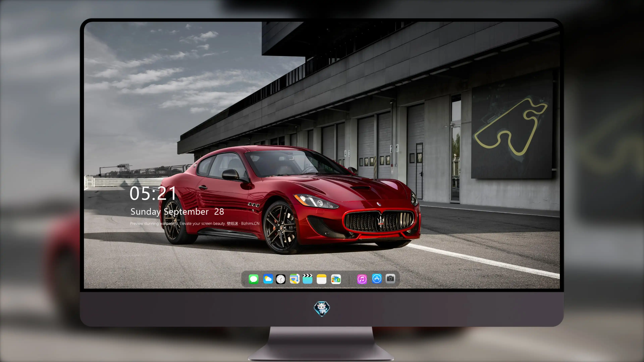This screenshot has width=644, height=362.
Task: Open Maps from the dock
Action: 294,279
